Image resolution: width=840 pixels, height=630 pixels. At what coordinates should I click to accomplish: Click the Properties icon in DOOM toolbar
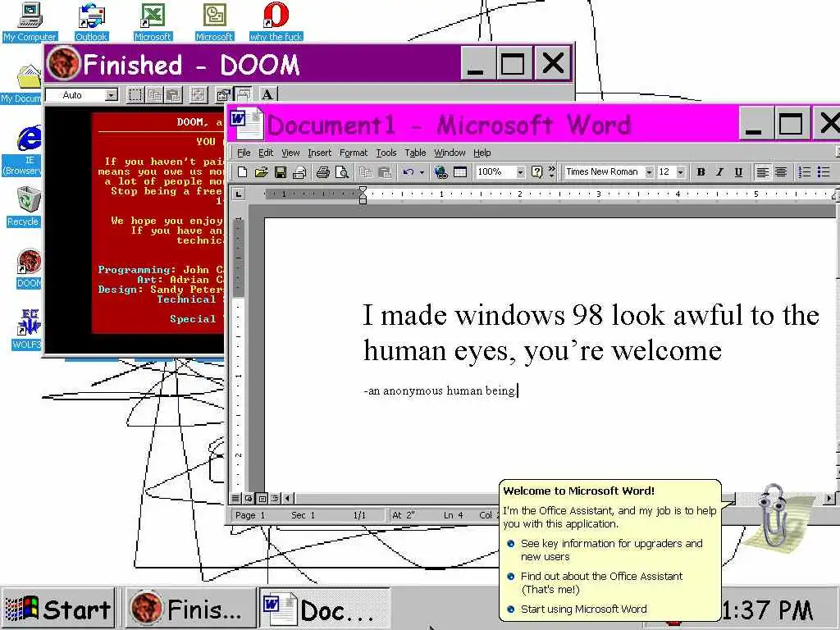(223, 95)
